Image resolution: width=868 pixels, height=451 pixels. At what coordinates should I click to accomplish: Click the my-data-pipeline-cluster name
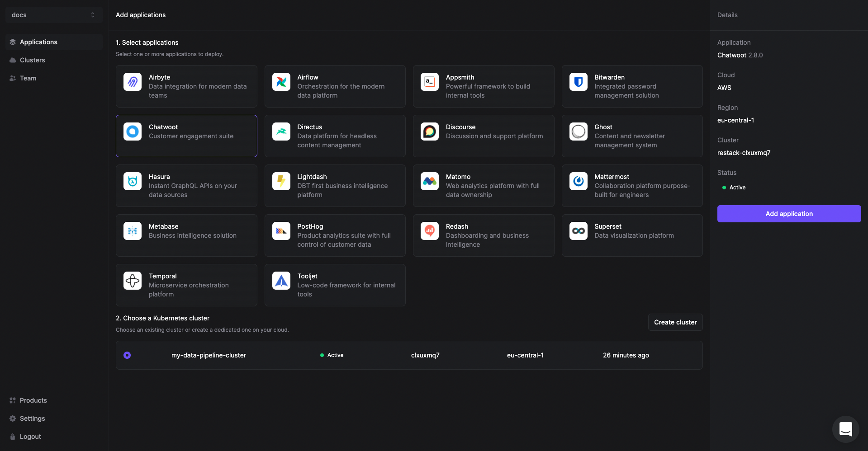[x=209, y=355]
